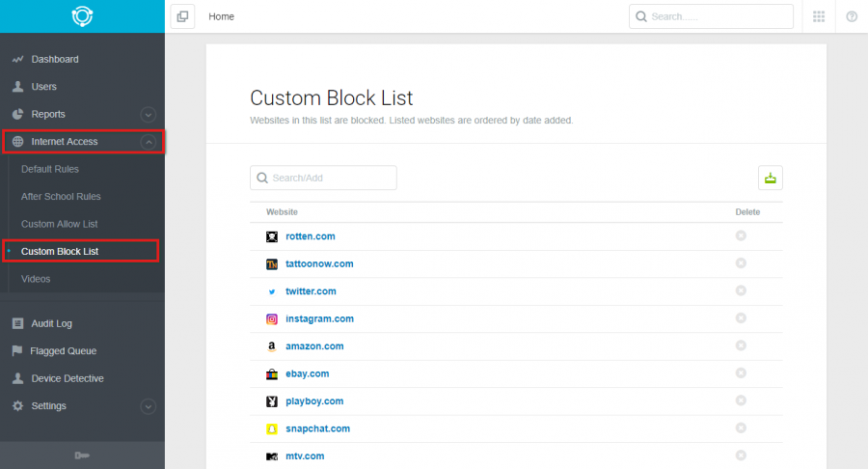The width and height of the screenshot is (868, 469).
Task: Open the snapchat.com link
Action: 317,428
